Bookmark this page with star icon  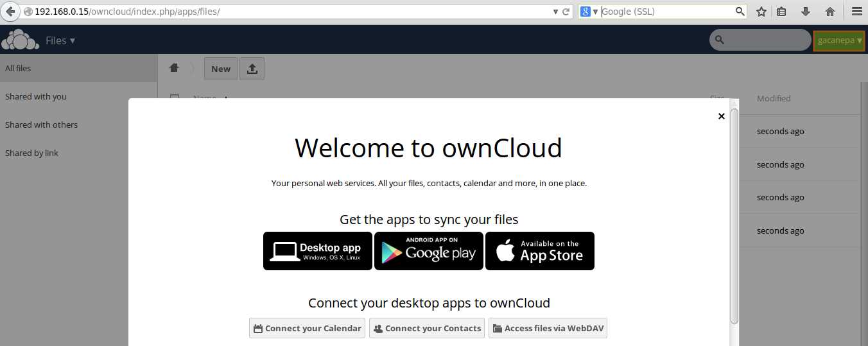761,12
